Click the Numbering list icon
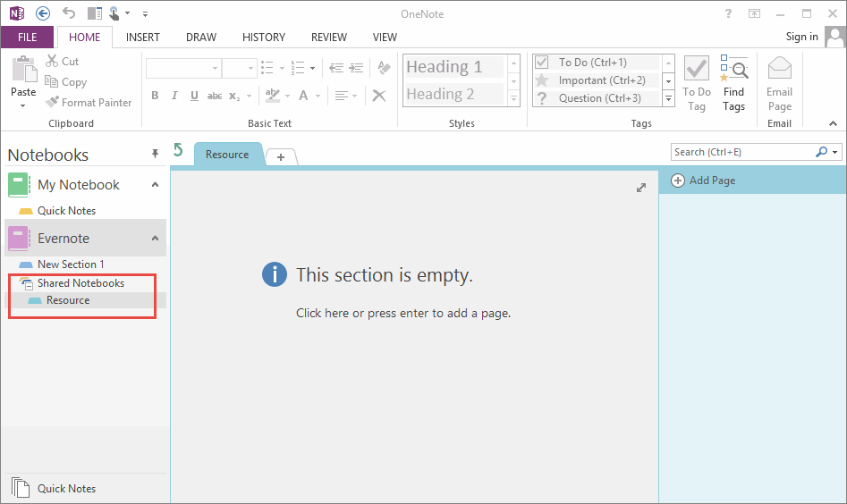This screenshot has height=504, width=847. click(x=298, y=68)
